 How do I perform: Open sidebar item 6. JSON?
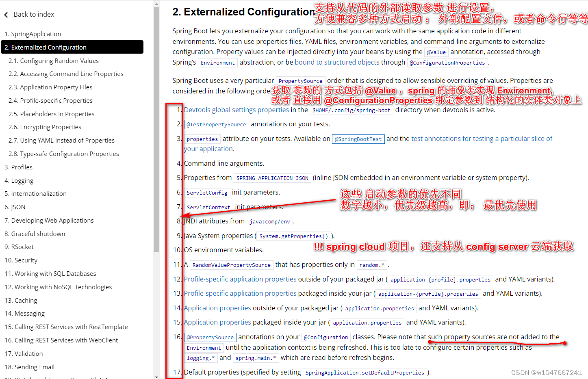[15, 207]
